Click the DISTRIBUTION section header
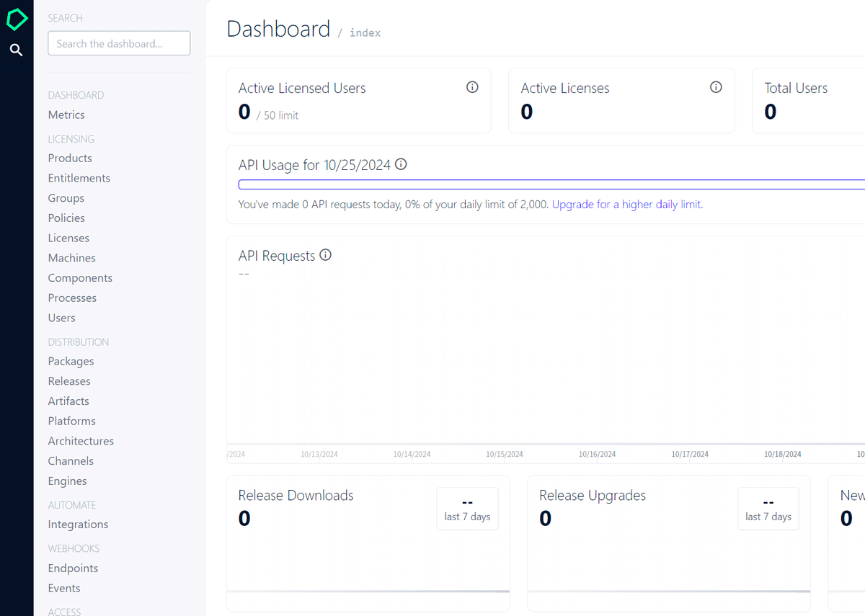This screenshot has height=616, width=865. pyautogui.click(x=79, y=342)
